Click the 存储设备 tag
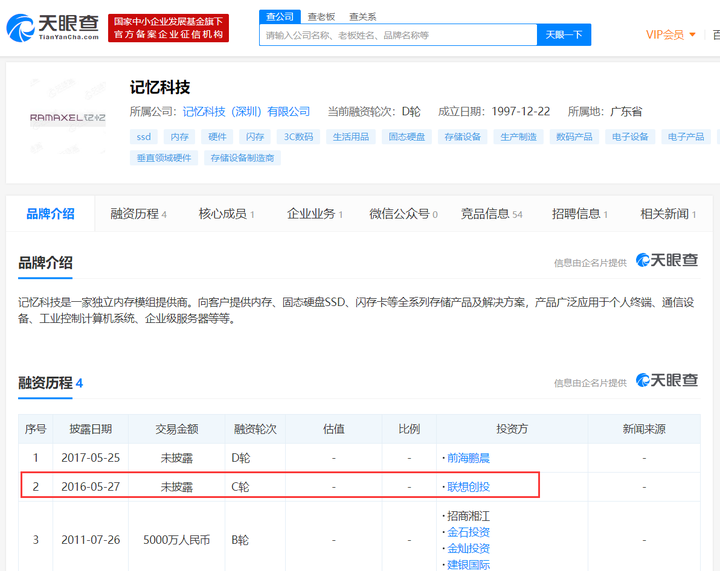The height and width of the screenshot is (571, 720). [x=462, y=137]
